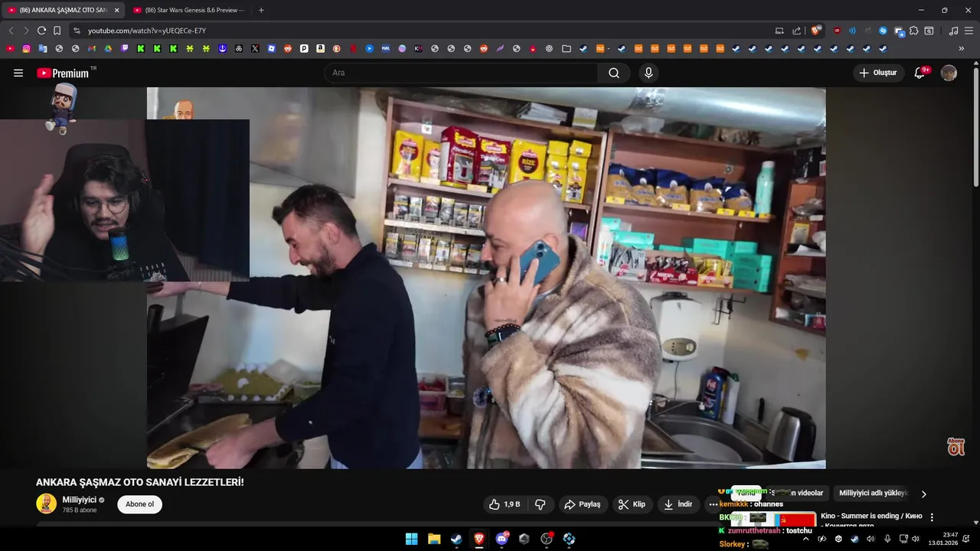The width and height of the screenshot is (980, 551).
Task: Open Amazon bookmark
Action: tap(320, 48)
